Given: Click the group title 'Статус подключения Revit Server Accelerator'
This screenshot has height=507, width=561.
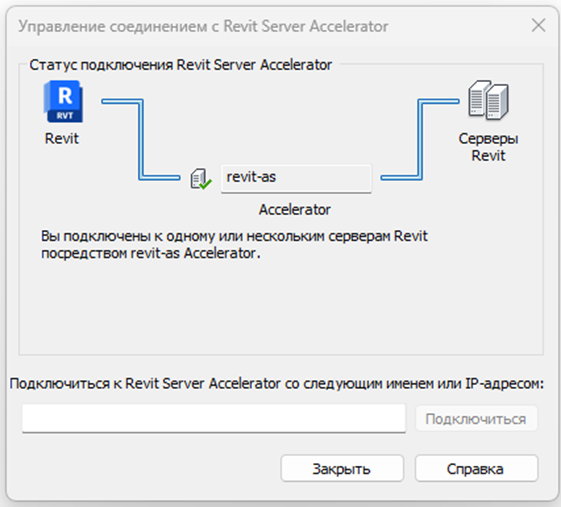Looking at the screenshot, I should (x=181, y=65).
